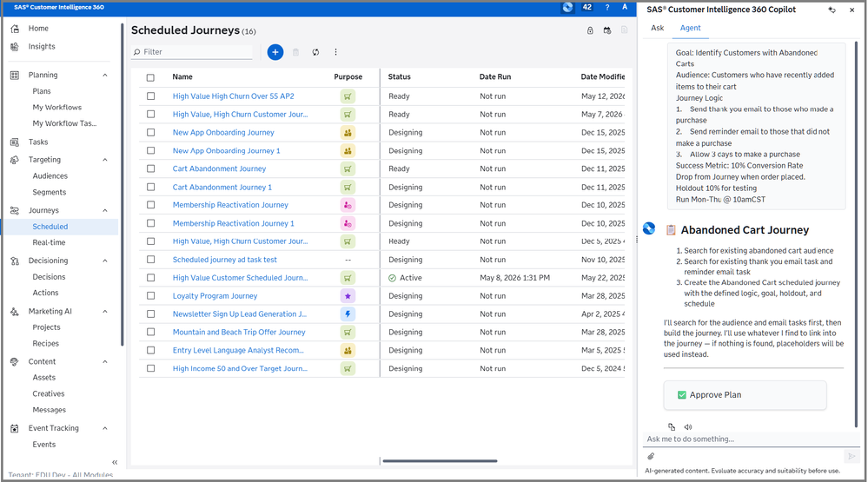This screenshot has width=868, height=482.
Task: Open the Entry Level Language Analyst link
Action: pyautogui.click(x=238, y=350)
